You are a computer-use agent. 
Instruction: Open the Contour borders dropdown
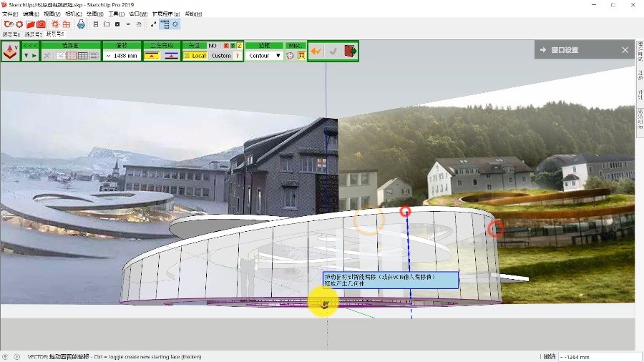264,56
